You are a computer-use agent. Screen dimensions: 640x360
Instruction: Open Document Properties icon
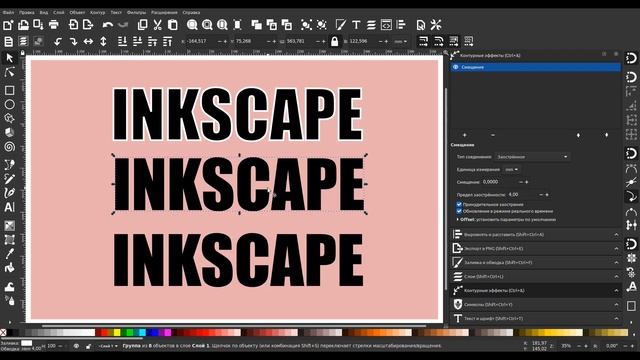tap(421, 25)
